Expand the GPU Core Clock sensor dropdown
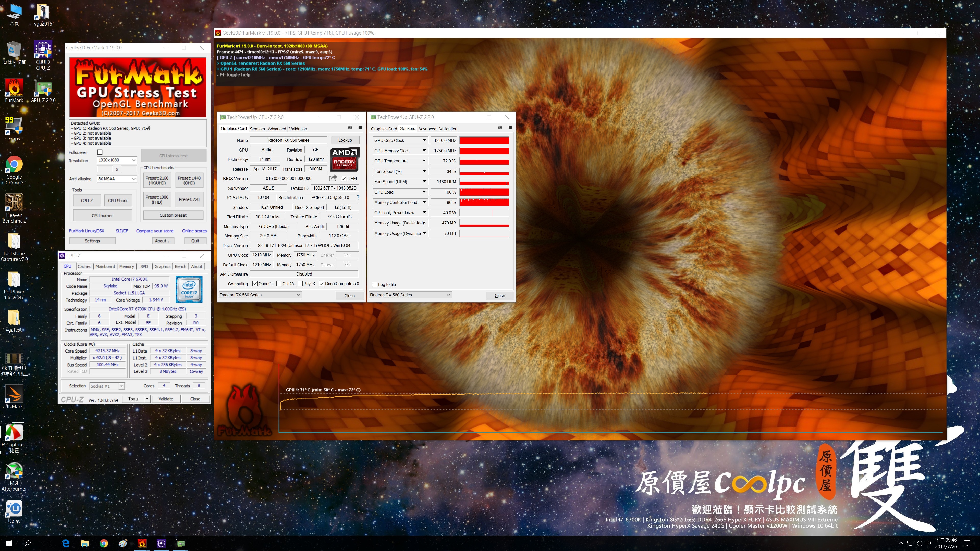 coord(424,140)
